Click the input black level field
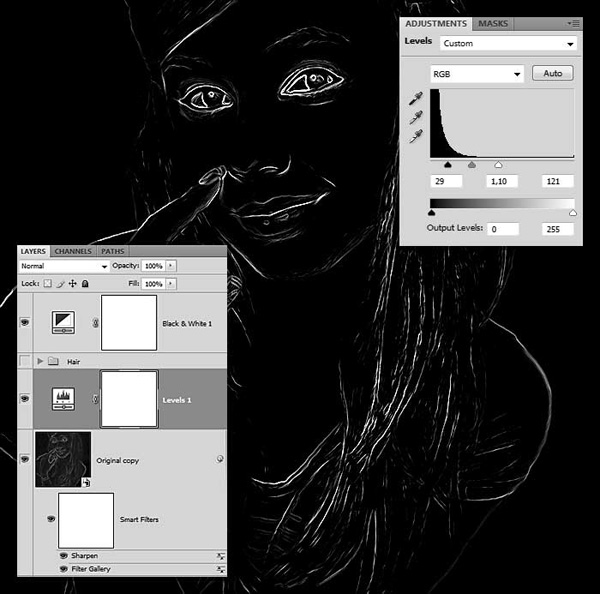Viewport: 600px width, 594px height. [446, 181]
